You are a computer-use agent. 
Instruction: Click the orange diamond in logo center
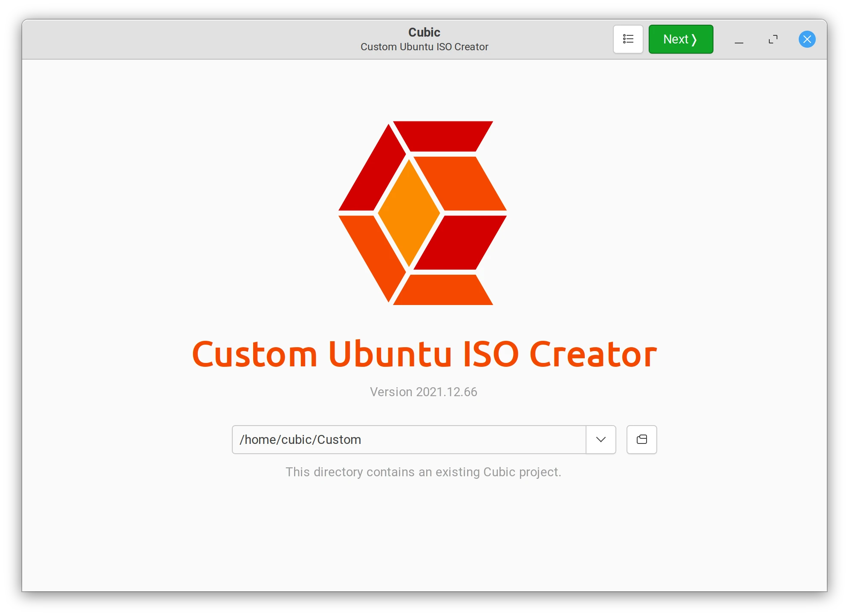click(409, 213)
